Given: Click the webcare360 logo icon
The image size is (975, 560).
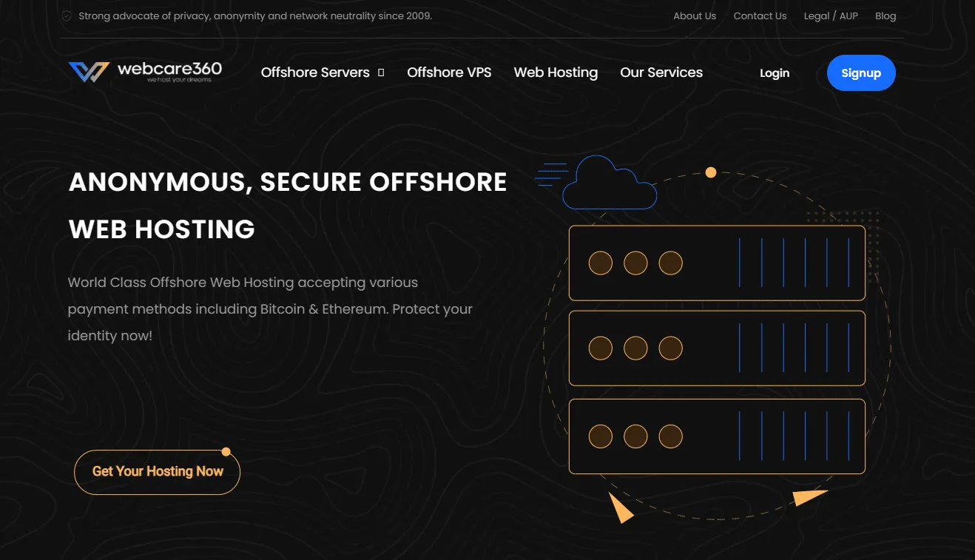Looking at the screenshot, I should [x=89, y=72].
